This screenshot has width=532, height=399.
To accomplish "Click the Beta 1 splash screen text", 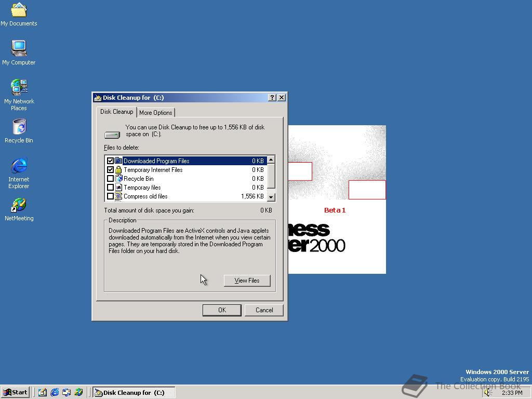I will 335,210.
